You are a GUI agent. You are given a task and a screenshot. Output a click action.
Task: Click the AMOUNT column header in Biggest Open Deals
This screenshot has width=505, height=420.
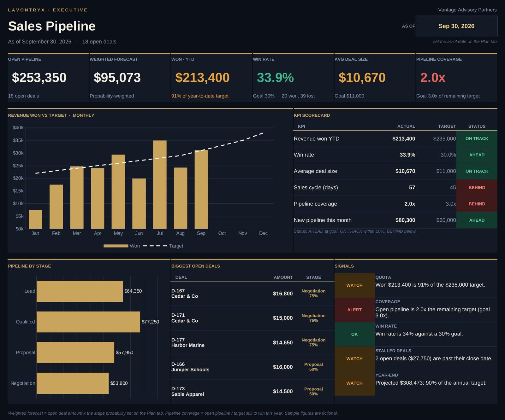click(x=283, y=277)
